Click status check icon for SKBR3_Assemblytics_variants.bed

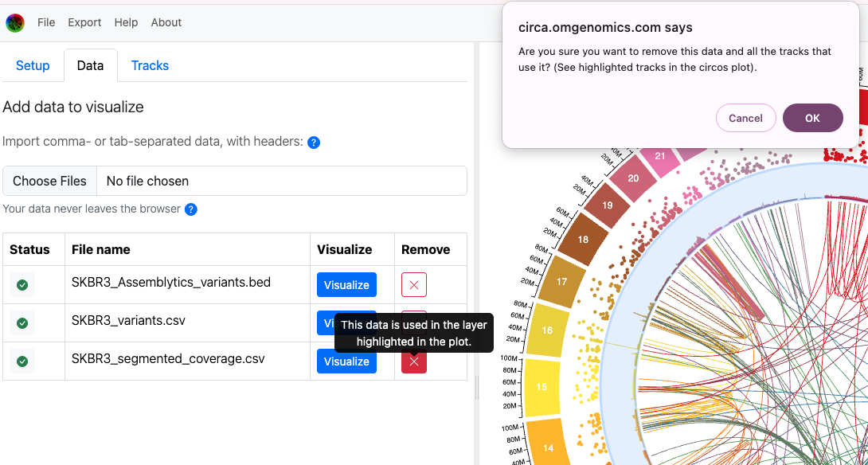coord(22,285)
